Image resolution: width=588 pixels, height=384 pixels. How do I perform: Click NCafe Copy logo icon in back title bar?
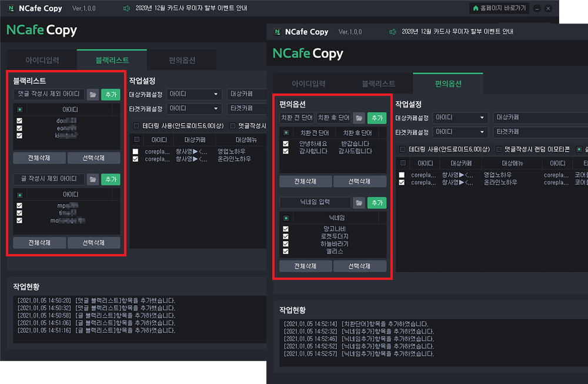click(11, 8)
